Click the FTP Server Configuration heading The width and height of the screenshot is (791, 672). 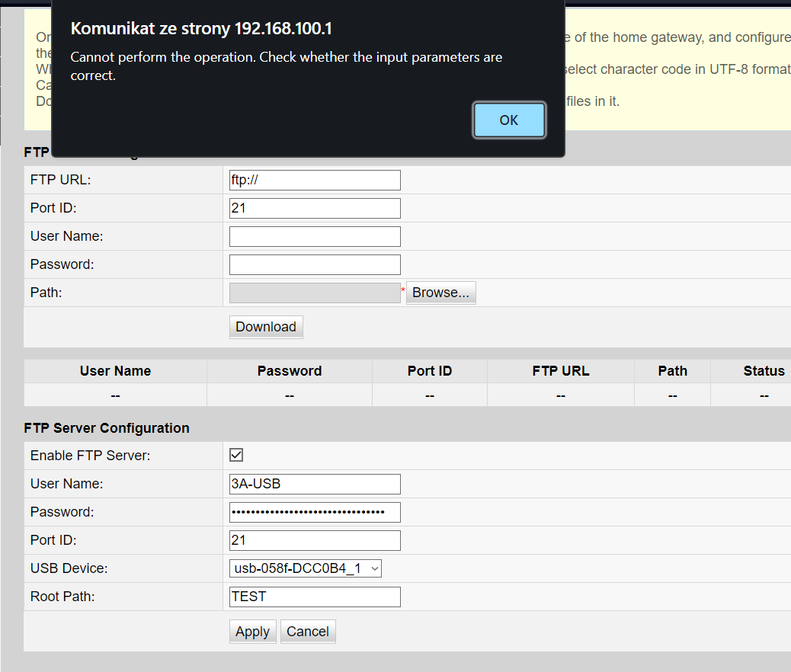[x=107, y=428]
